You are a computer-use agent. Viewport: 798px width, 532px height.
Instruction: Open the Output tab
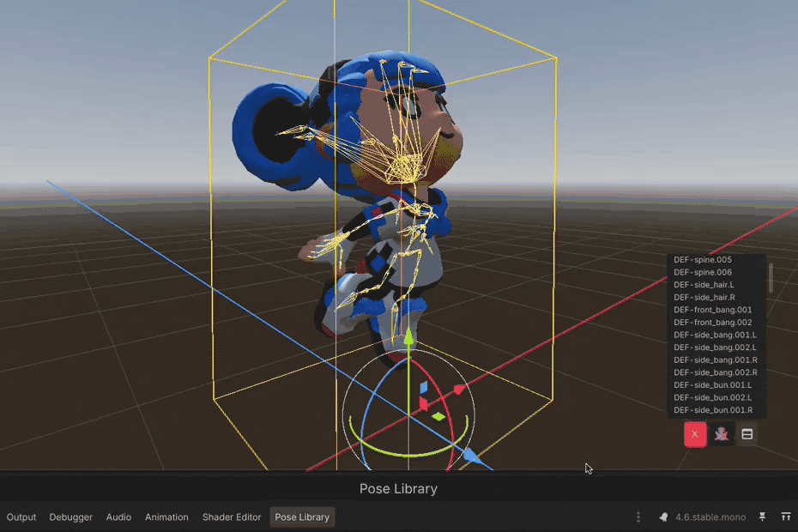pyautogui.click(x=21, y=517)
